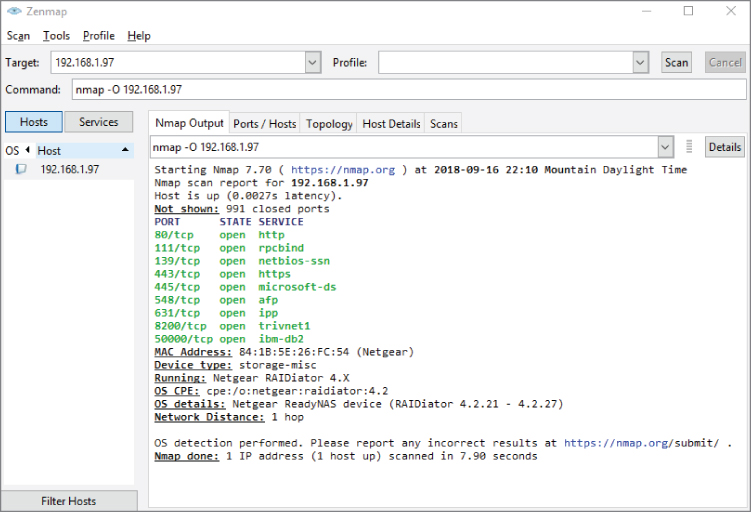This screenshot has height=512, width=751.
Task: Click the MAC Address label
Action: click(x=193, y=352)
